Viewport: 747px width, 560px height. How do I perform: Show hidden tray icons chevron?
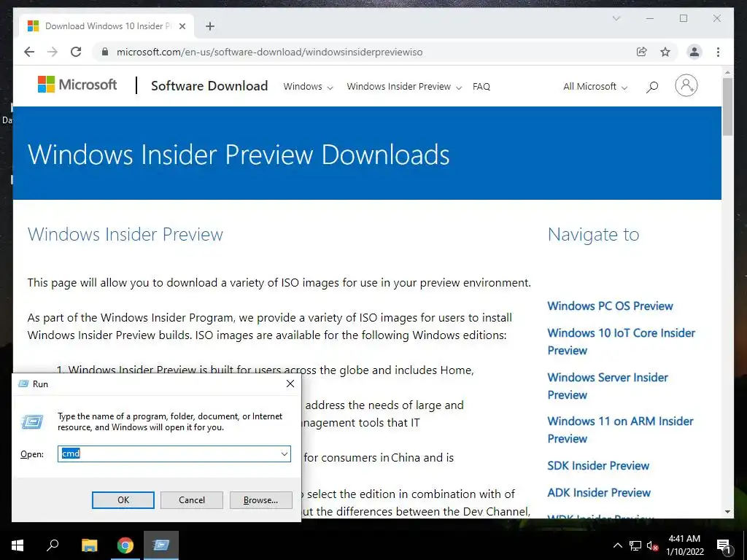point(617,545)
